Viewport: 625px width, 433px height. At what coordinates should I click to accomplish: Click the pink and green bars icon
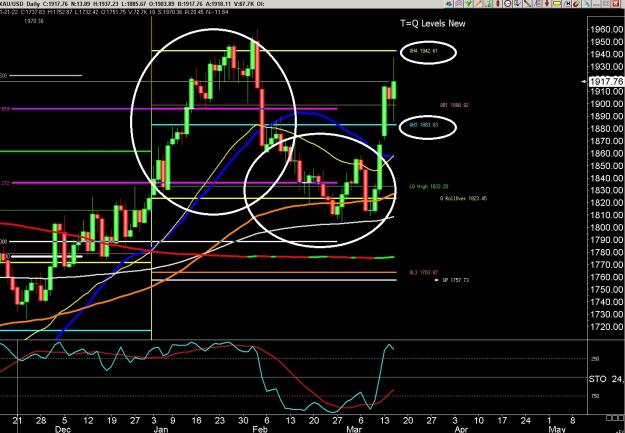pos(488,4)
